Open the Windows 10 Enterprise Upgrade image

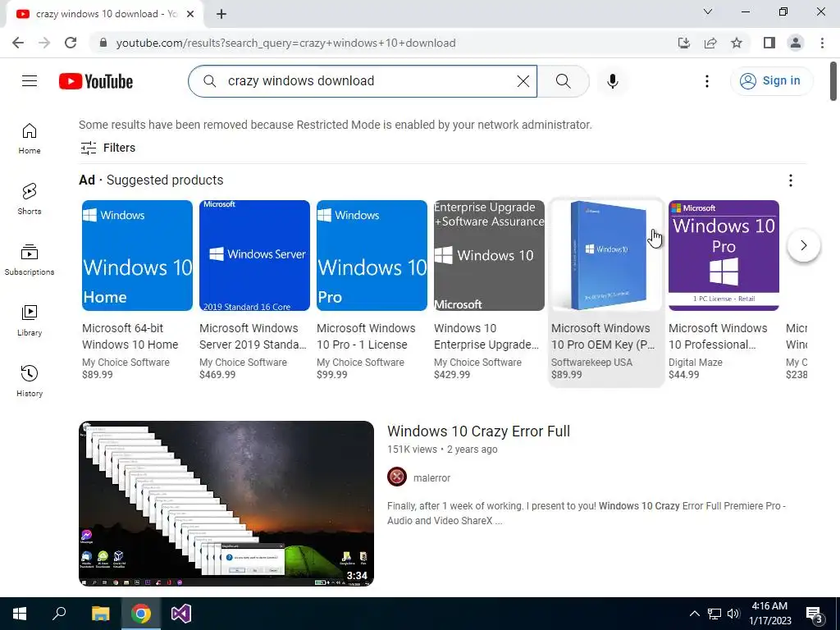(x=489, y=256)
